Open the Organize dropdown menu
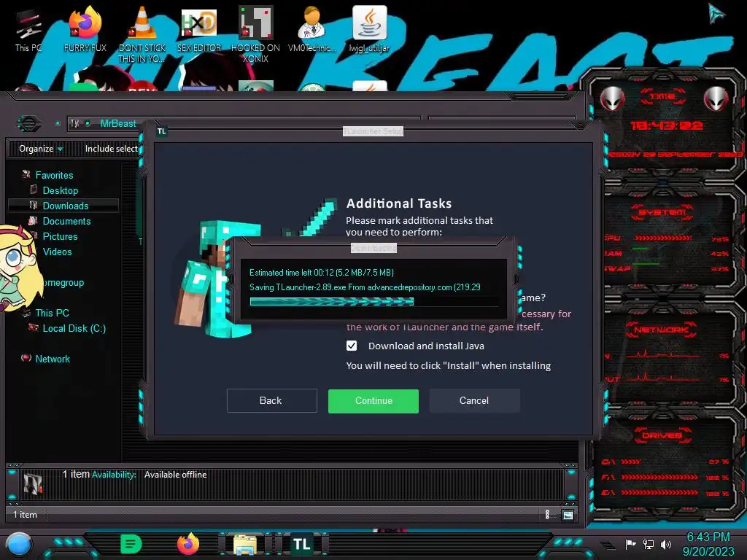This screenshot has height=560, width=747. [x=41, y=149]
